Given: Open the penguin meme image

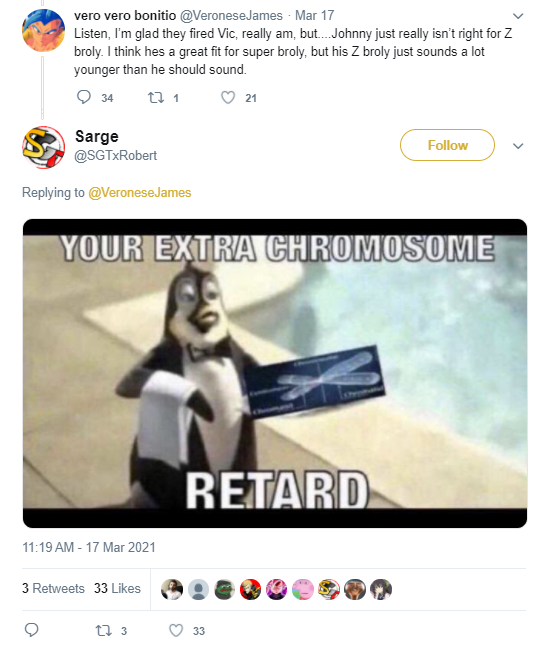Looking at the screenshot, I should pyautogui.click(x=275, y=373).
